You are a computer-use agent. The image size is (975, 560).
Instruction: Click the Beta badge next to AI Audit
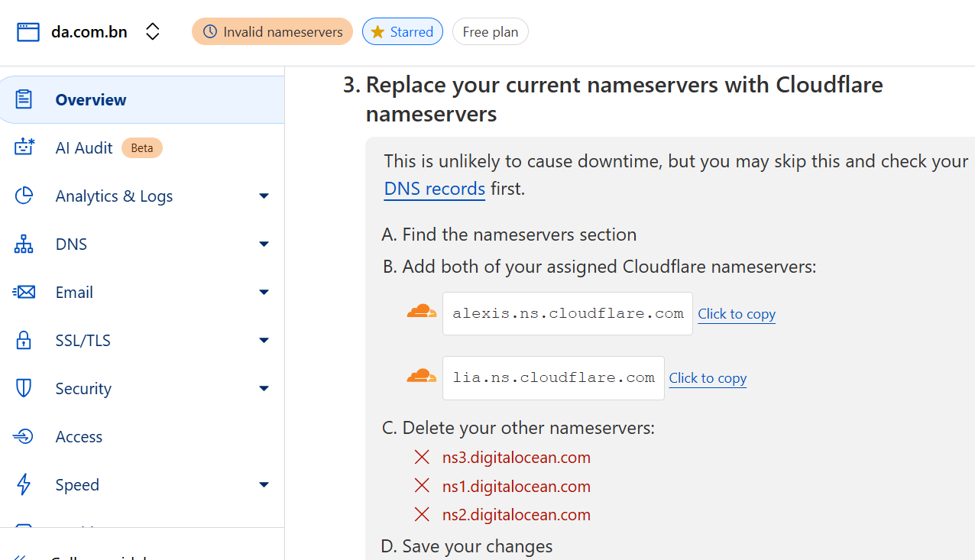point(142,147)
